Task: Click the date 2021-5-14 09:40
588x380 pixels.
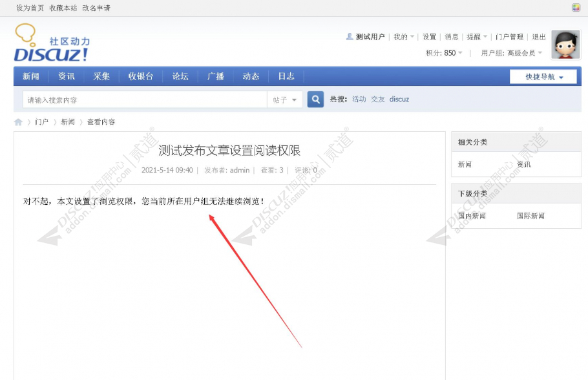Action: coord(167,171)
